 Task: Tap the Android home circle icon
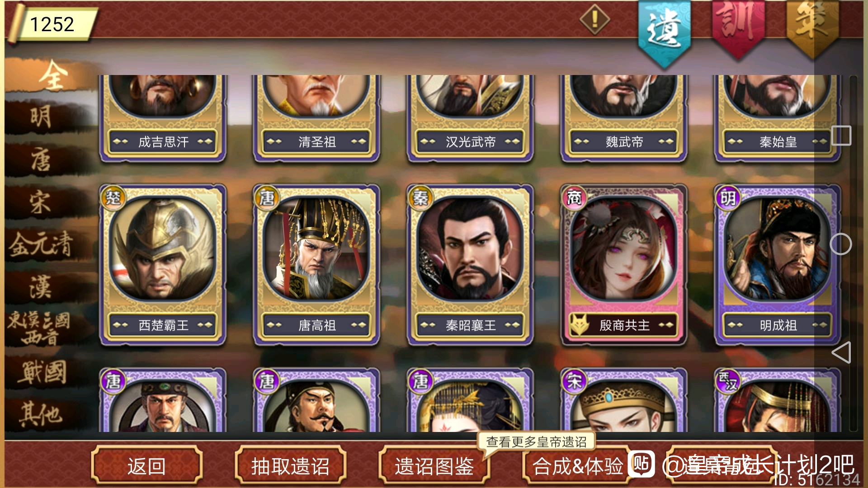tap(841, 244)
